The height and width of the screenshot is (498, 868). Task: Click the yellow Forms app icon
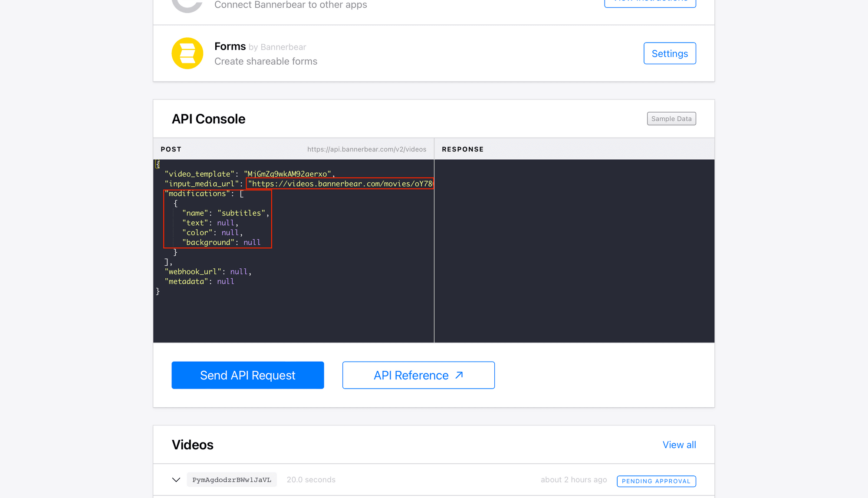click(187, 53)
